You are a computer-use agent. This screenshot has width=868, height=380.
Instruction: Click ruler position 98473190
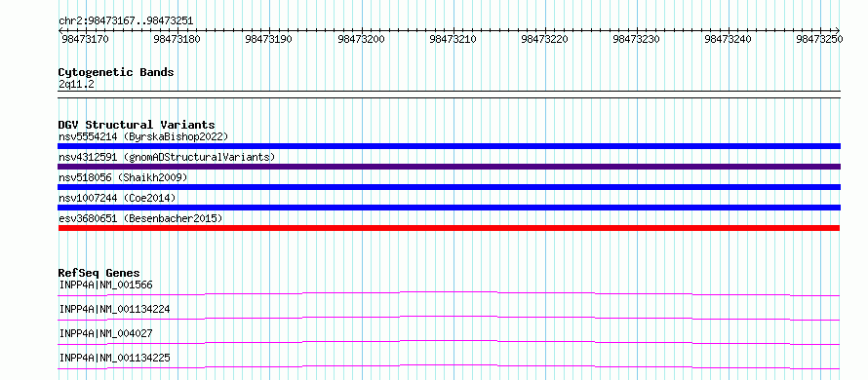pyautogui.click(x=269, y=39)
